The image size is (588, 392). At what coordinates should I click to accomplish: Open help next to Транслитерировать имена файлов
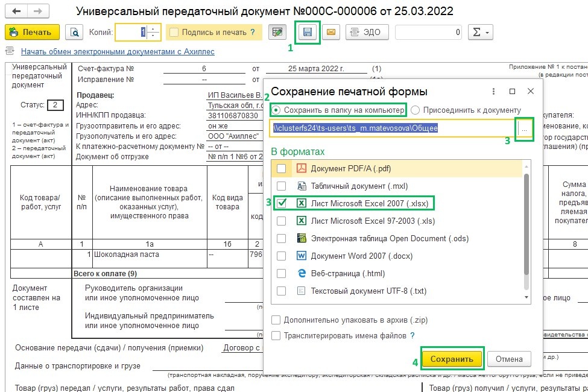[413, 336]
